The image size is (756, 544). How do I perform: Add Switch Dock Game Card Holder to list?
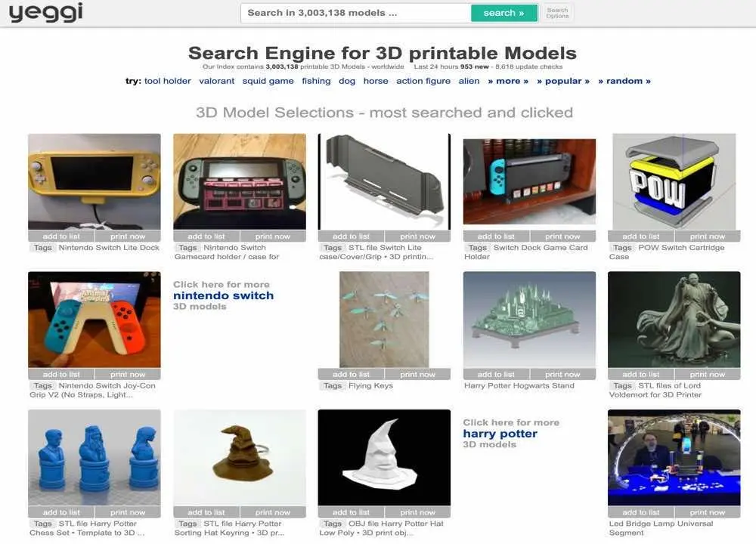pos(496,236)
